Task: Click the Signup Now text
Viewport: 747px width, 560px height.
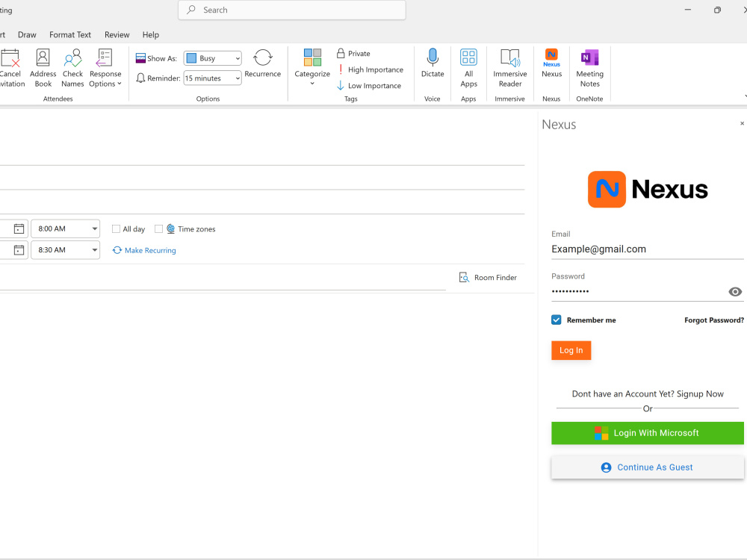Action: (x=700, y=393)
